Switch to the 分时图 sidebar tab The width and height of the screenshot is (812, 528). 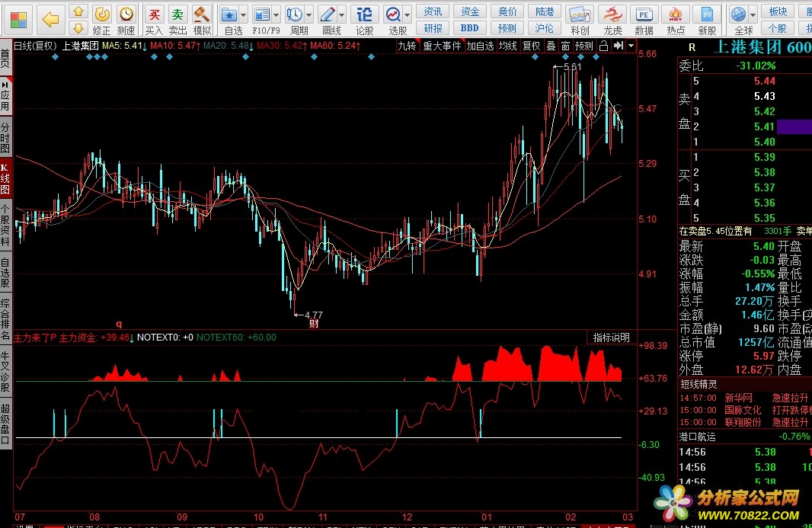pyautogui.click(x=5, y=137)
